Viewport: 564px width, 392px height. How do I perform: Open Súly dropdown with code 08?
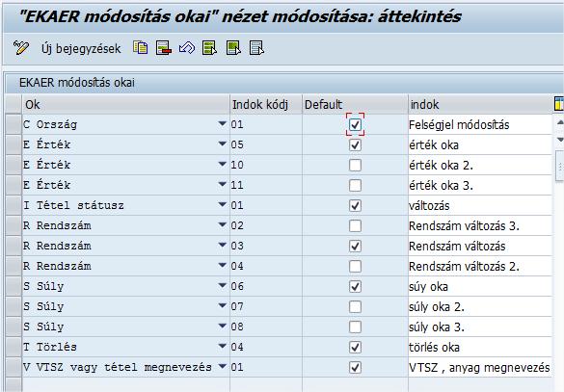point(223,327)
